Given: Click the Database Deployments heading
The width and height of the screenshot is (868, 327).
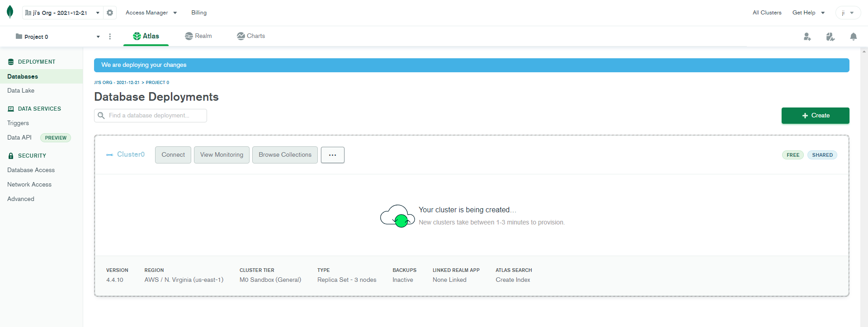Looking at the screenshot, I should 156,97.
